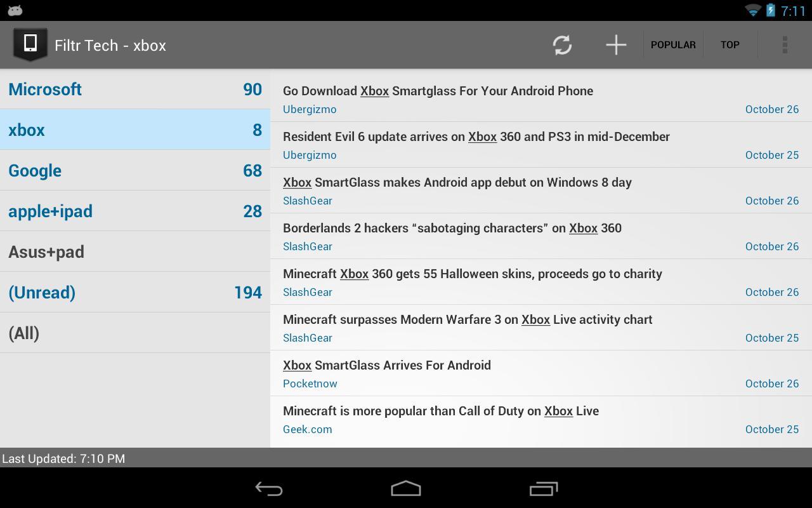Viewport: 812px width, 508px height.
Task: Click the Pocketnow source label
Action: click(x=310, y=384)
